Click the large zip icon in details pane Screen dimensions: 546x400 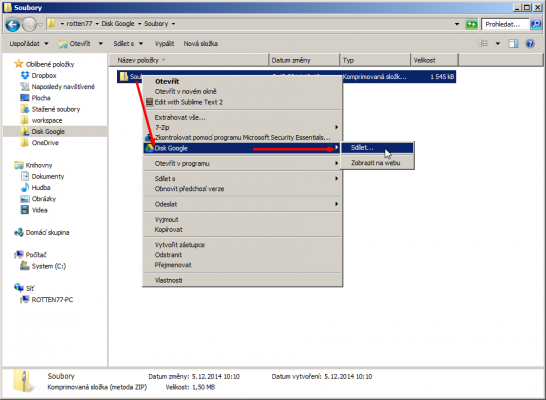coord(24,382)
